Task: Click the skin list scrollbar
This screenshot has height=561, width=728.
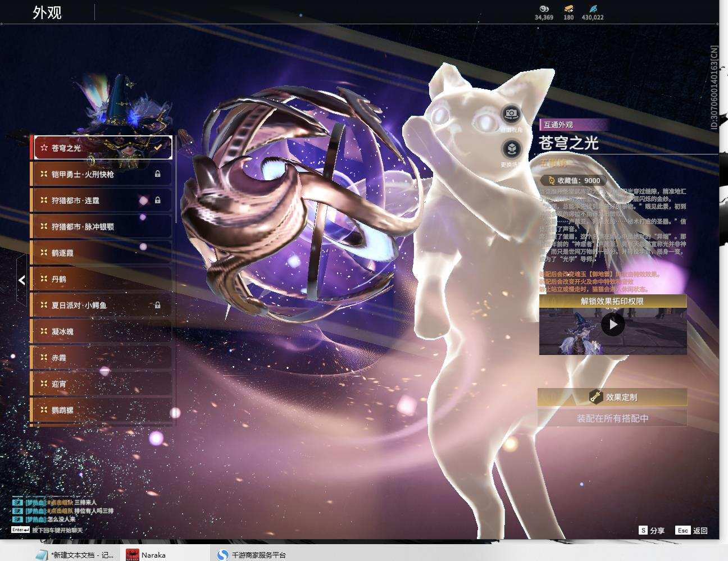Action: tap(176, 180)
